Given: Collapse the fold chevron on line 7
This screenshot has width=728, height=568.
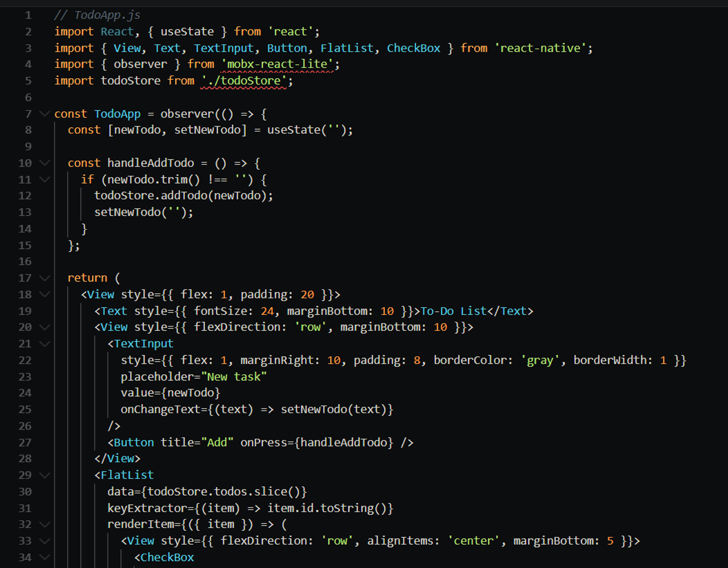Looking at the screenshot, I should 44,114.
